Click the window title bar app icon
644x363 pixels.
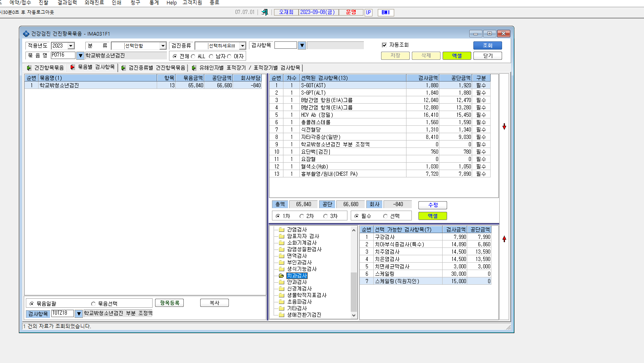26,34
